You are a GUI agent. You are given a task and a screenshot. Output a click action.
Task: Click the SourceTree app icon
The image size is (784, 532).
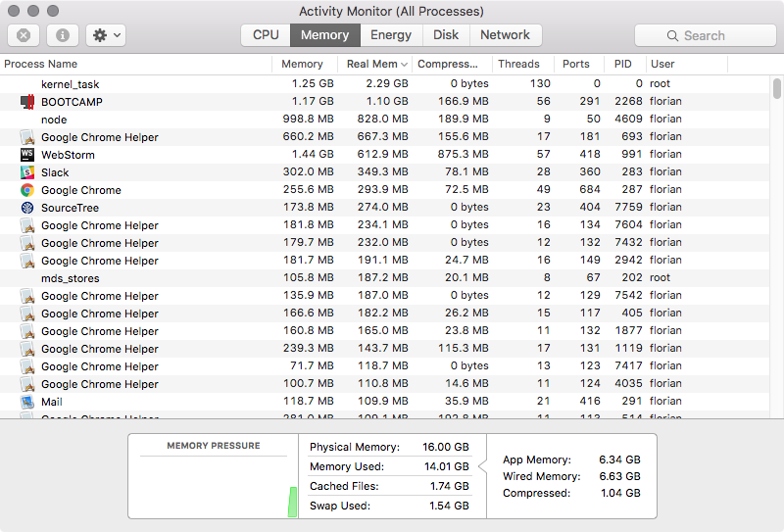click(27, 208)
